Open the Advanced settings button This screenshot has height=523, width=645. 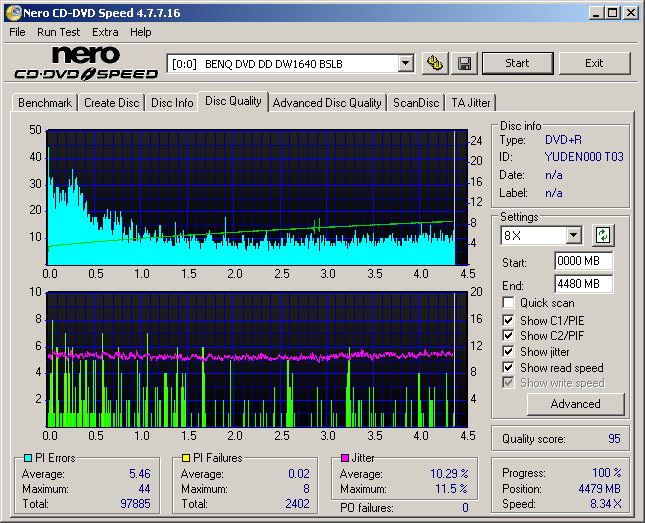pos(575,404)
